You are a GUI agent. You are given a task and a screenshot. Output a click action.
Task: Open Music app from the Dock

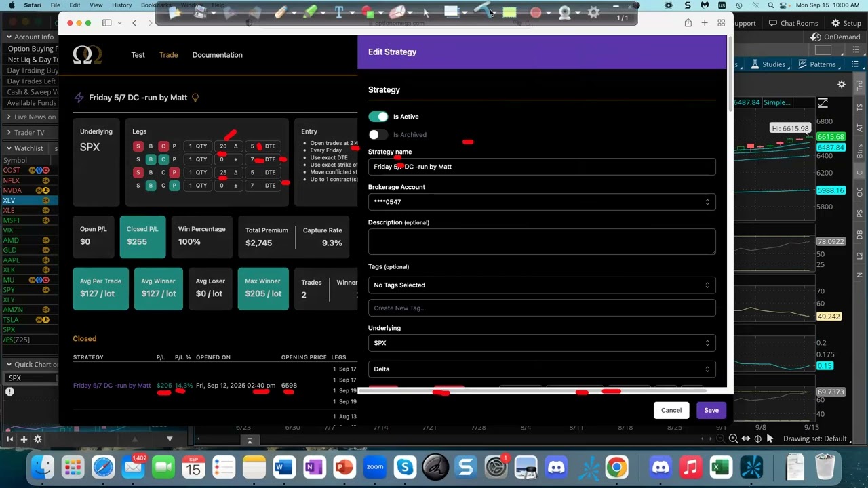690,467
